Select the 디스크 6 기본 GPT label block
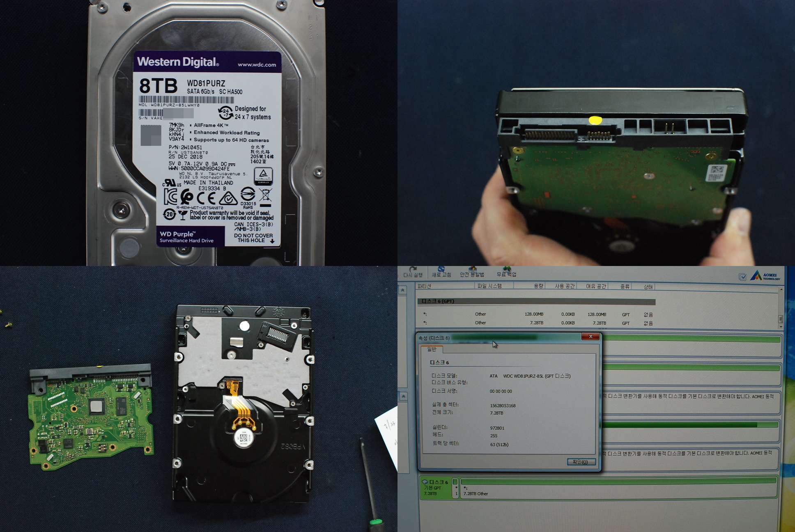This screenshot has height=532, width=795. [435, 488]
